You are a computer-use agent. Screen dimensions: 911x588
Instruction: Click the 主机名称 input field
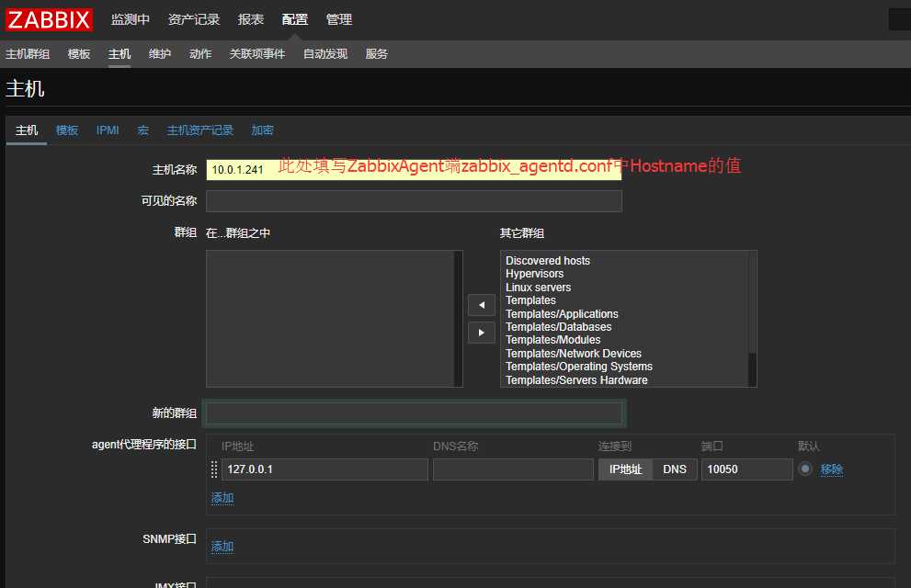414,169
